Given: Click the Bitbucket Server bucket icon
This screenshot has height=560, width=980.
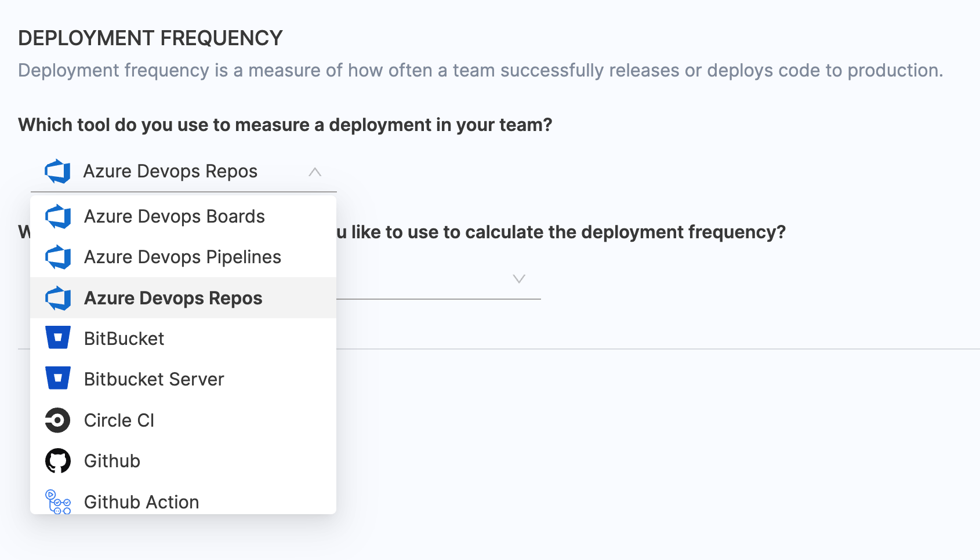Looking at the screenshot, I should pyautogui.click(x=58, y=379).
